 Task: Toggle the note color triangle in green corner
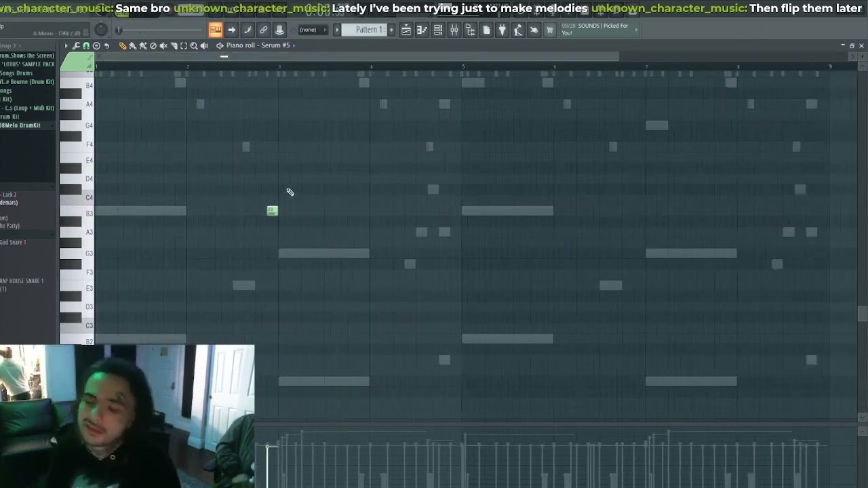(x=90, y=66)
